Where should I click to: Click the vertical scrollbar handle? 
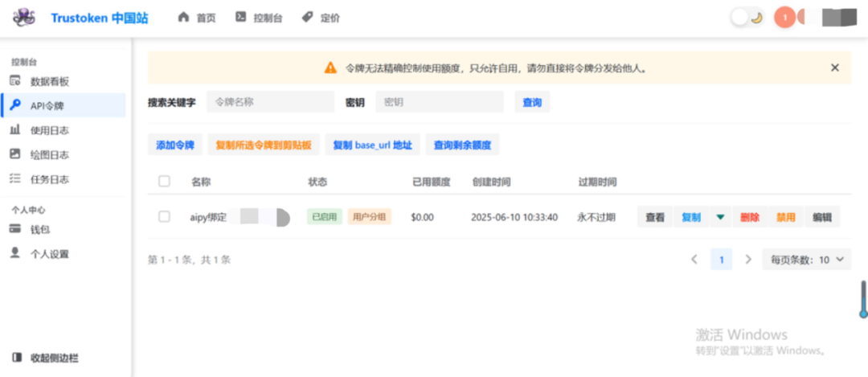(x=863, y=299)
